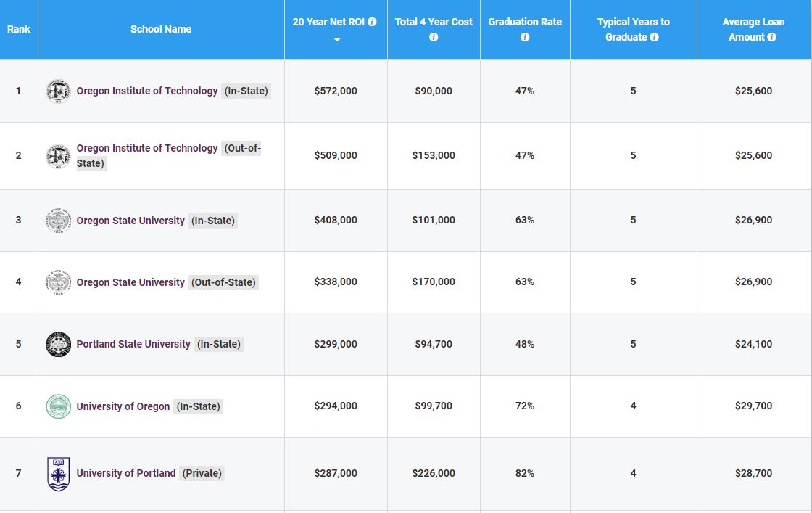Sort table by Rank column header
Viewport: 812px width, 513px height.
[19, 30]
